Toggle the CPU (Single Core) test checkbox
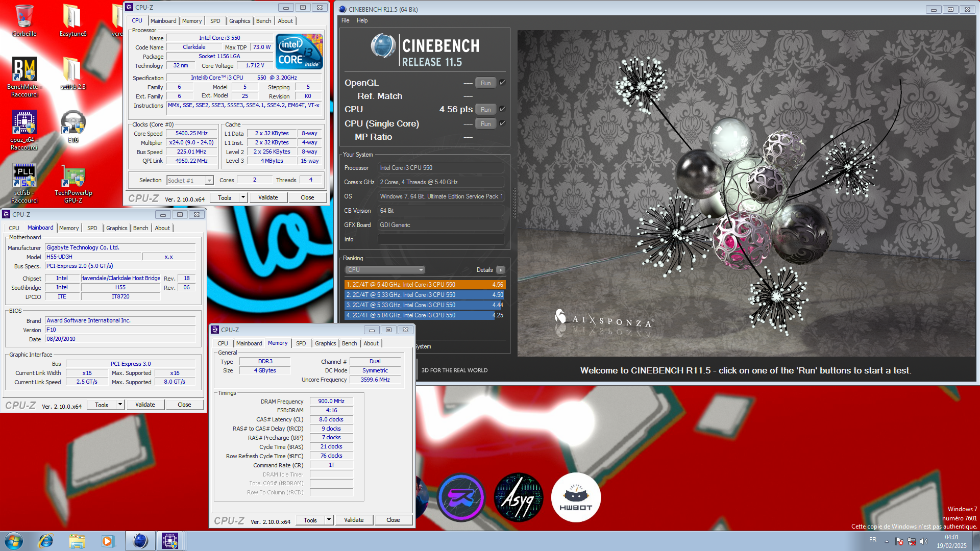This screenshot has height=551, width=980. (502, 123)
